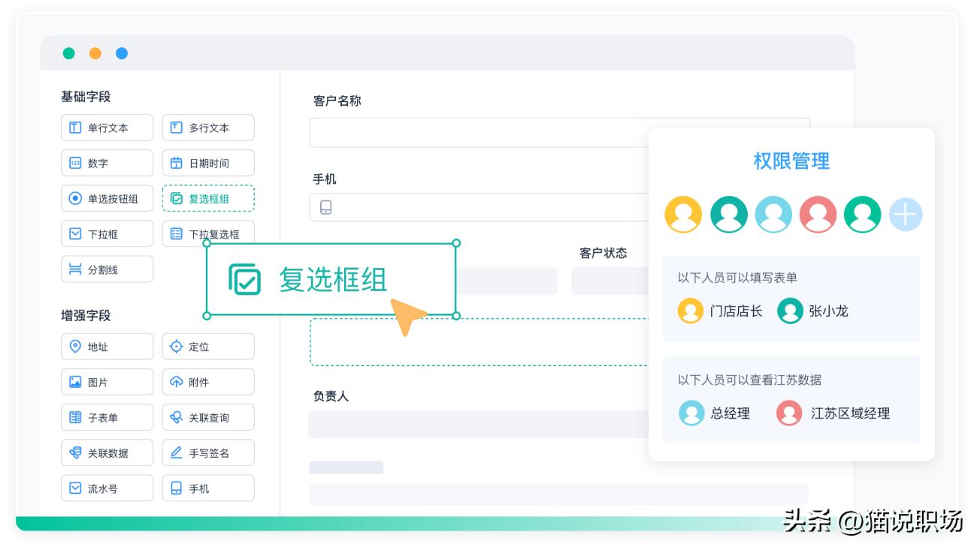Image resolution: width=980 pixels, height=550 pixels.
Task: Select member 张小龙 in permissions
Action: 814,310
